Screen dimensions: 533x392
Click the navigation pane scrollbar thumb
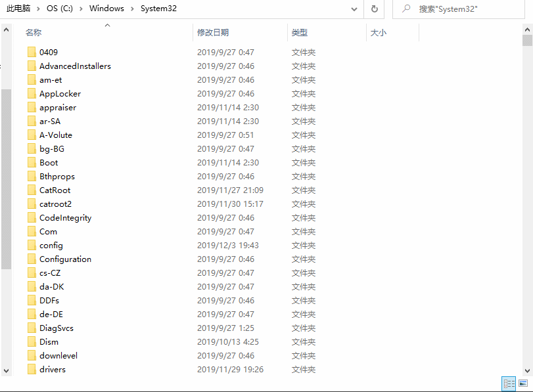[6, 179]
